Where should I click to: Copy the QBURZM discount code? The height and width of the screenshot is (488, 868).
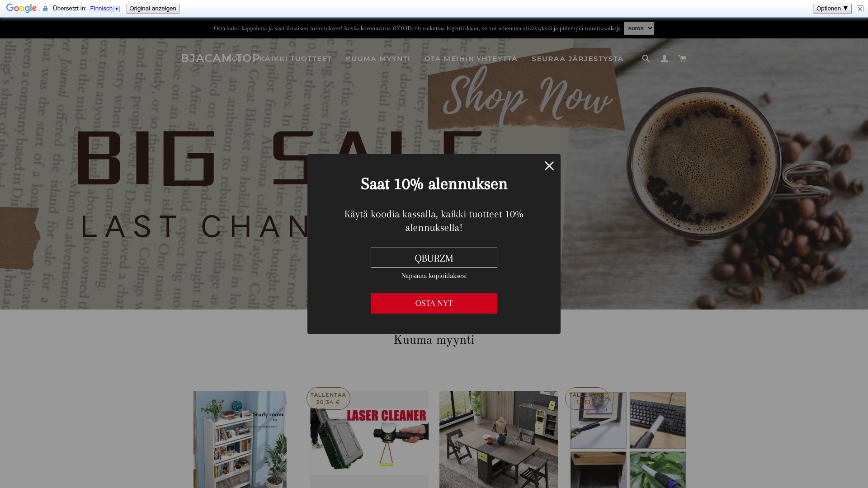click(x=434, y=258)
